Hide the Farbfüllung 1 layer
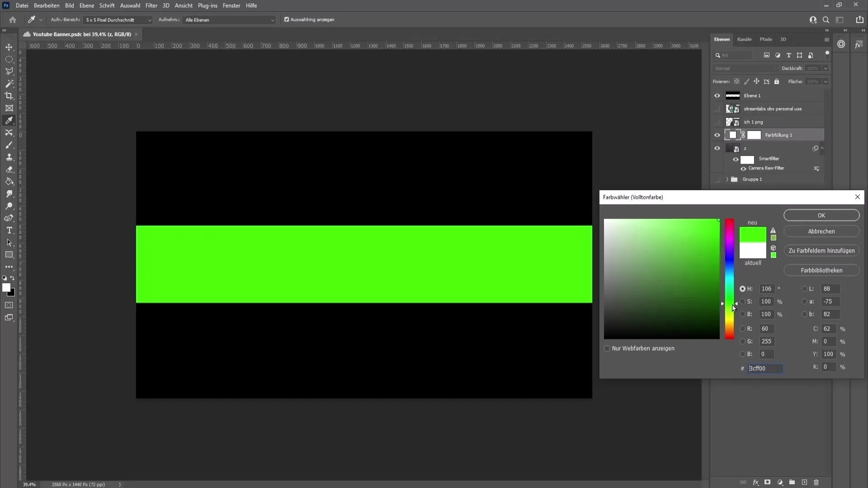 tap(717, 135)
